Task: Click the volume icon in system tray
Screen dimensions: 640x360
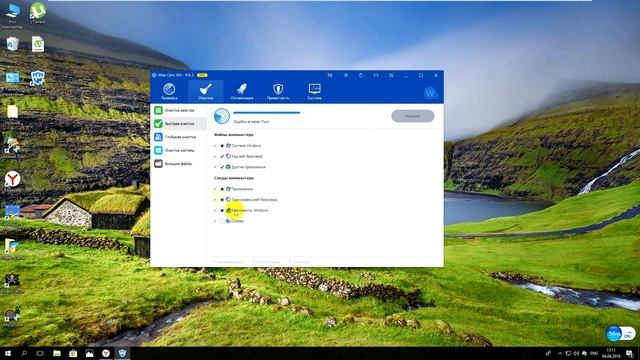Action: 576,353
